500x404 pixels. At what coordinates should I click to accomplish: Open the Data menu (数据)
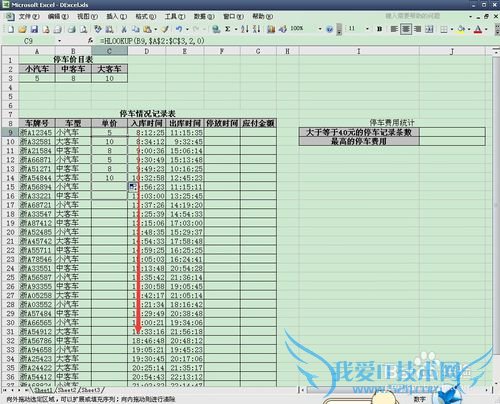point(204,16)
